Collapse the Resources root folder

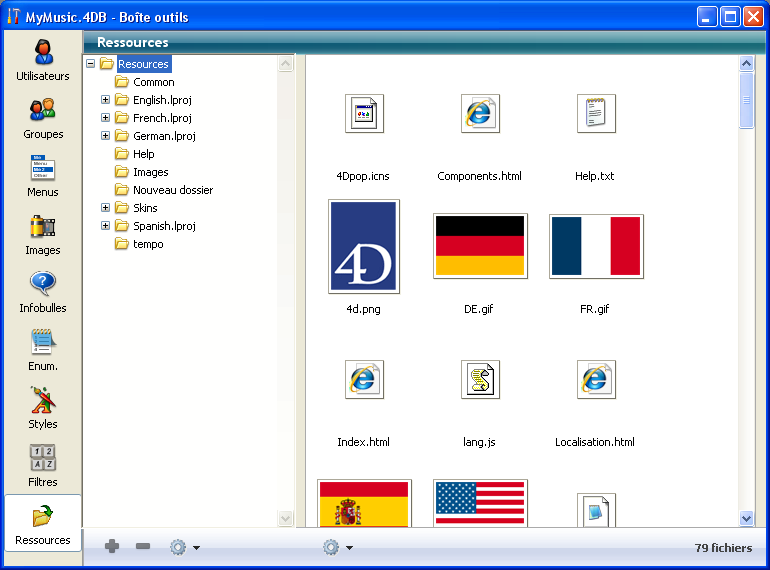91,64
